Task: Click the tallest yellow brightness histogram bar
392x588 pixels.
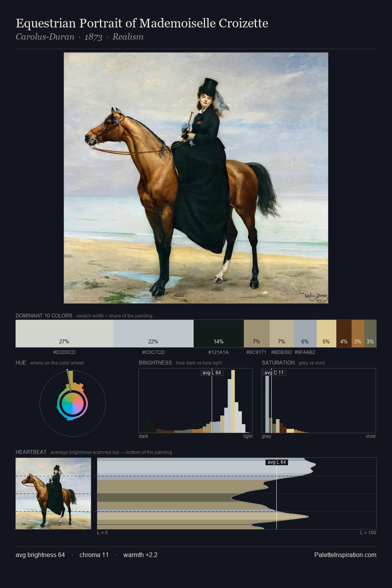Action: point(233,402)
